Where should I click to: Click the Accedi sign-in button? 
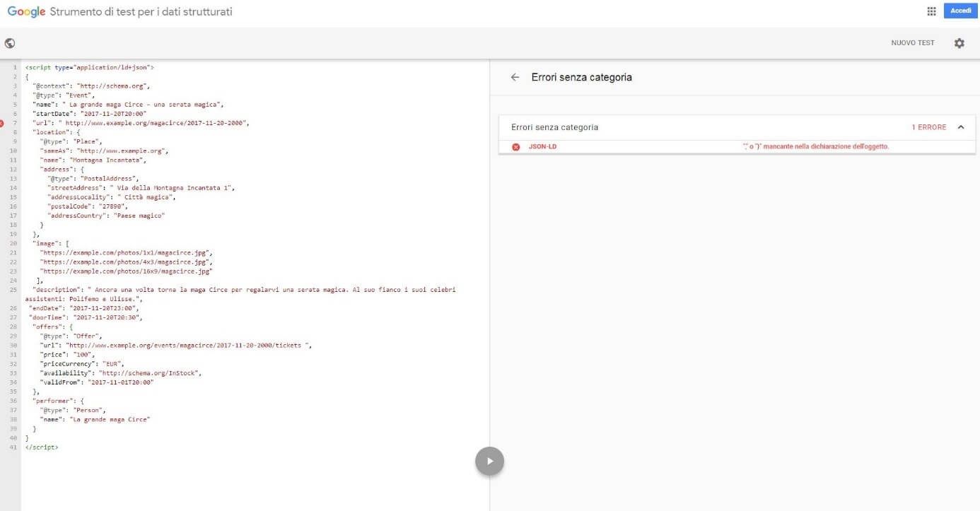[x=960, y=11]
